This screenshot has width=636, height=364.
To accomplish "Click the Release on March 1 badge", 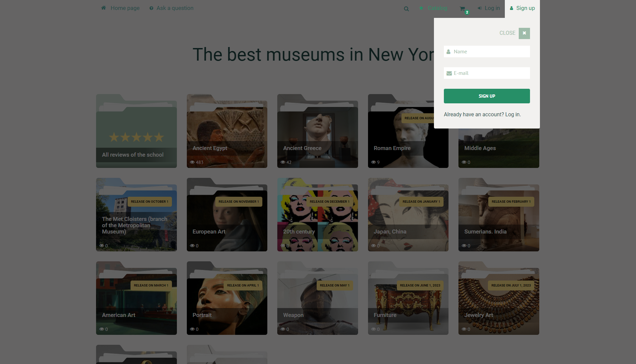I will (x=151, y=286).
